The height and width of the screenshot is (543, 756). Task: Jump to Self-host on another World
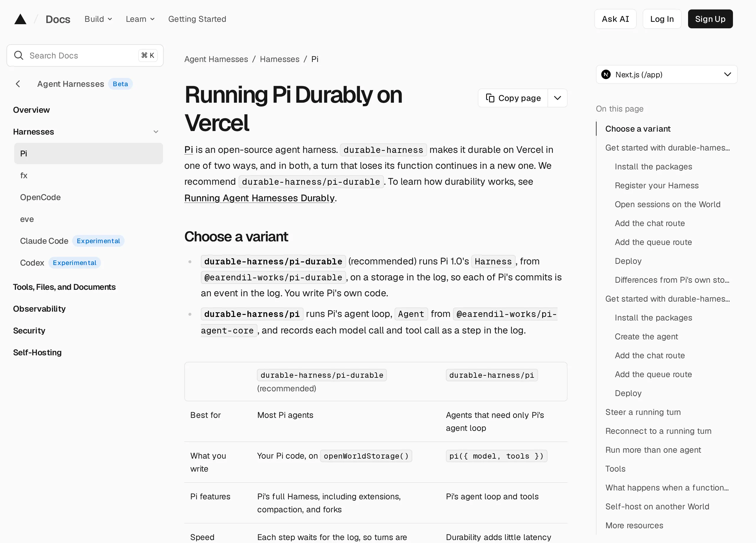(x=657, y=506)
